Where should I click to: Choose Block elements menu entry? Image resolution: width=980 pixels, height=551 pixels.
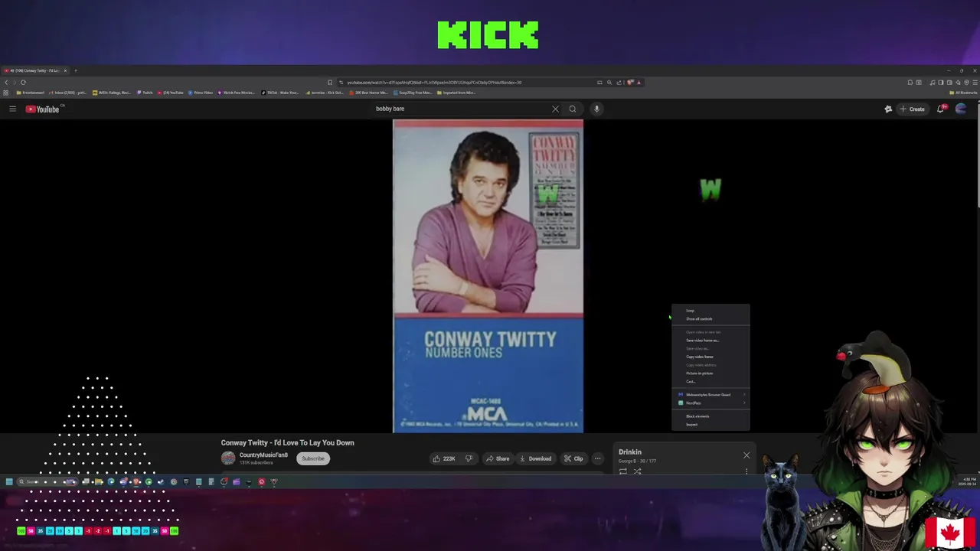coord(710,416)
